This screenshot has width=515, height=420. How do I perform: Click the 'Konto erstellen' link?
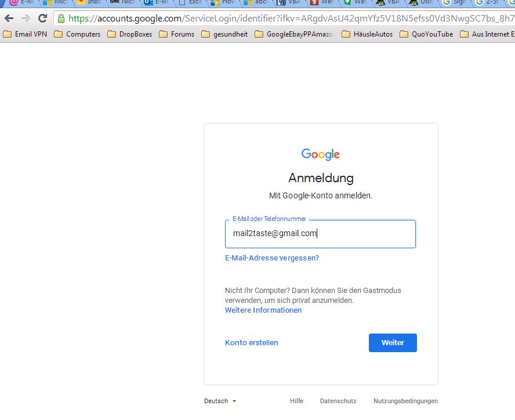252,342
